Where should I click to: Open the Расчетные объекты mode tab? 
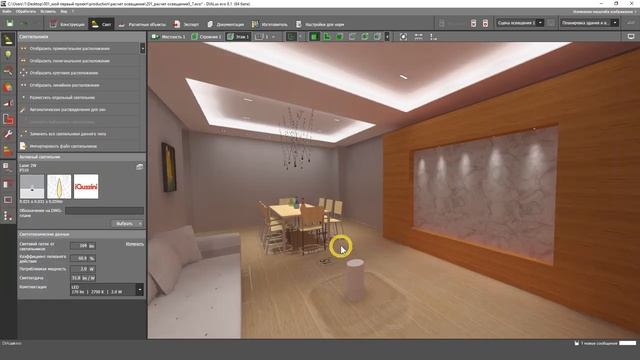point(142,24)
